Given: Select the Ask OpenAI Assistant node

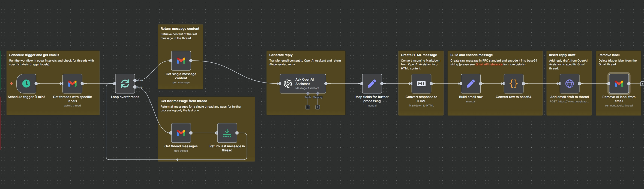Looking at the screenshot, I should [303, 84].
